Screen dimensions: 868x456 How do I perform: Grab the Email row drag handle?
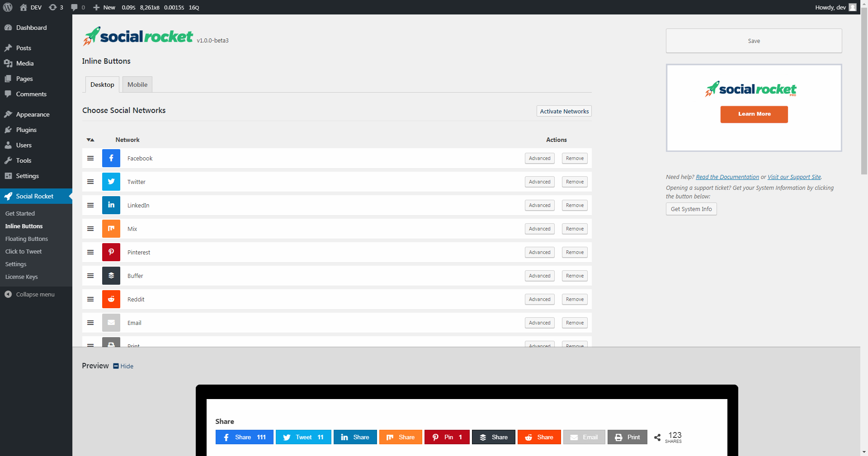pyautogui.click(x=90, y=323)
